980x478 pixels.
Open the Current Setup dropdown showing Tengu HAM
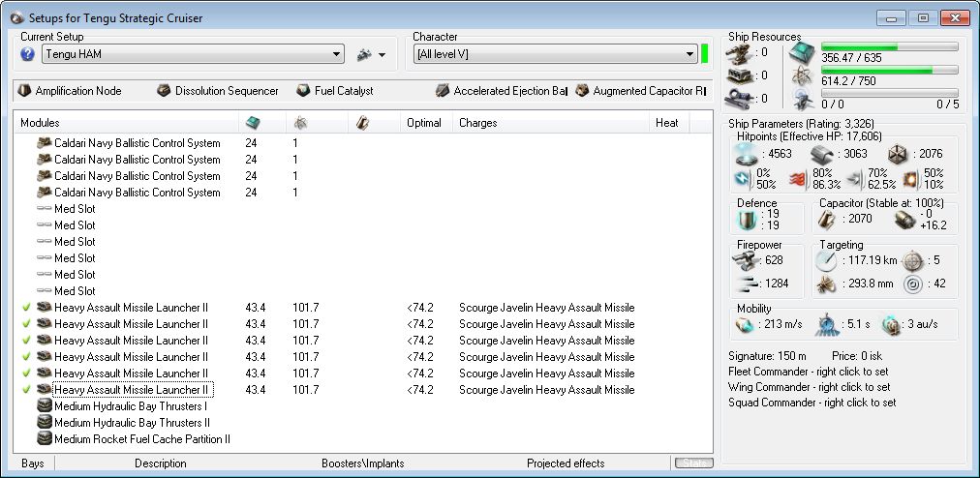[x=193, y=54]
